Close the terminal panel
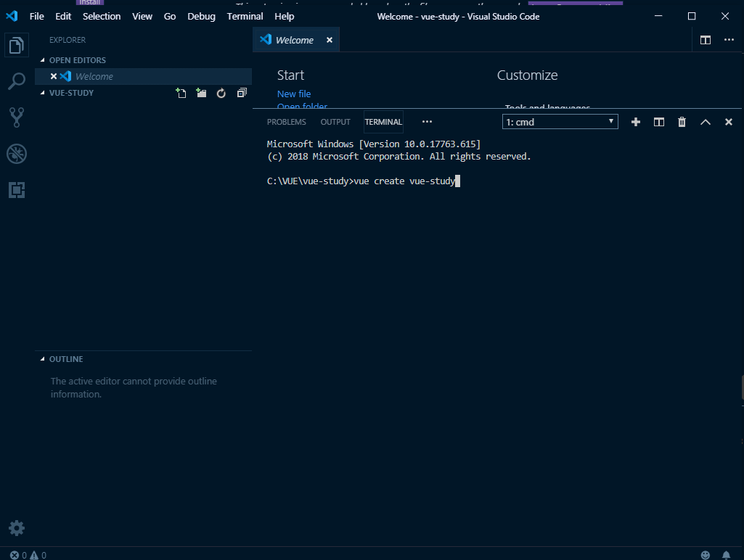 [728, 123]
